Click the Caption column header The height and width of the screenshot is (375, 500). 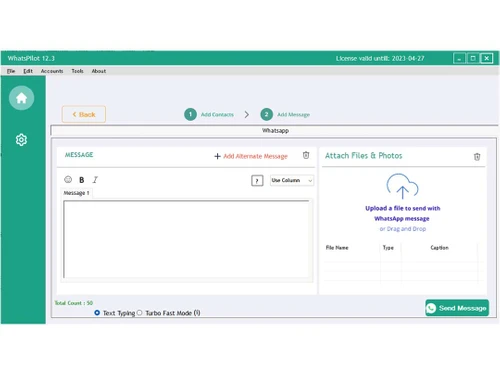[x=439, y=248]
